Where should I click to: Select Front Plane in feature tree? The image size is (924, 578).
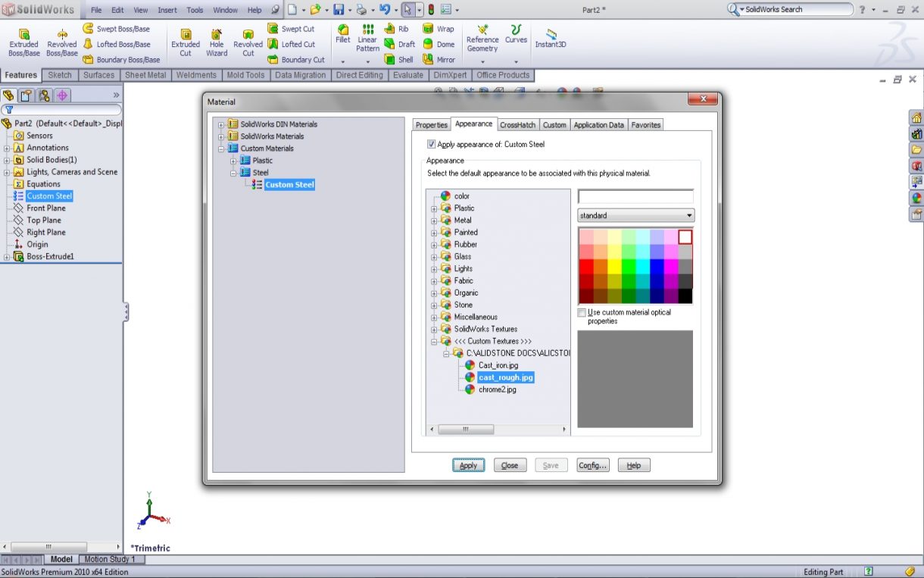[46, 208]
